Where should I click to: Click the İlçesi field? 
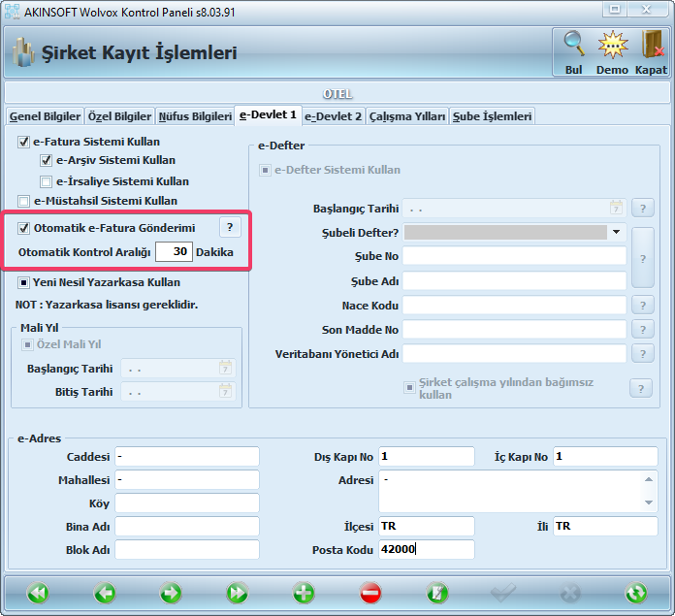point(427,526)
